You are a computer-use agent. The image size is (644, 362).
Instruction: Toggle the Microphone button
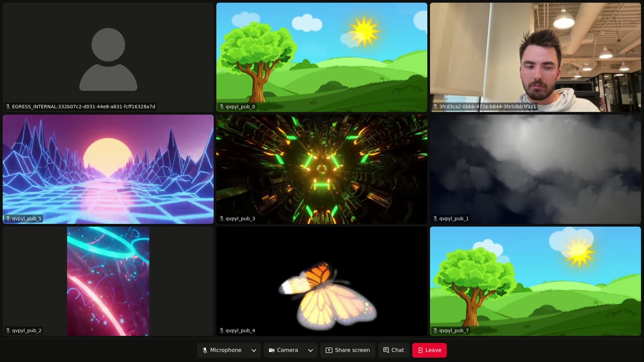(222, 350)
